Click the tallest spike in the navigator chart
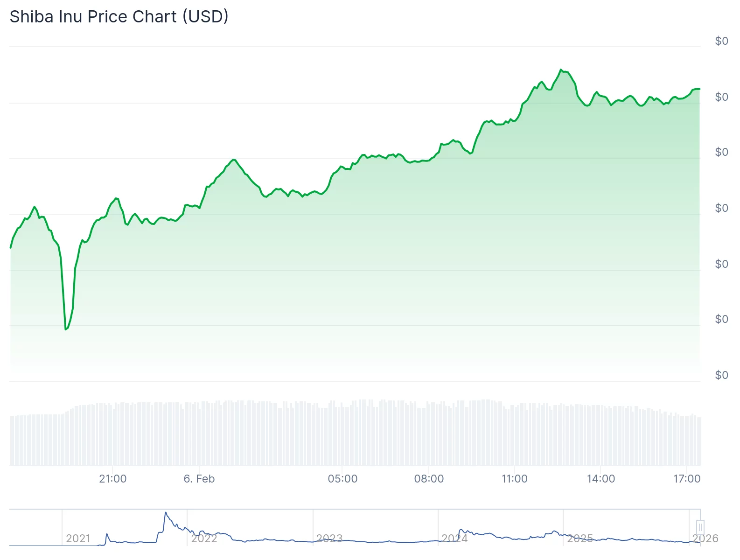Image resolution: width=740 pixels, height=560 pixels. (166, 513)
